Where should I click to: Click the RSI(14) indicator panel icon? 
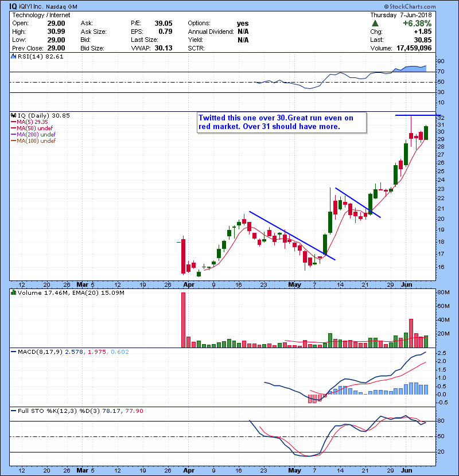coord(13,56)
